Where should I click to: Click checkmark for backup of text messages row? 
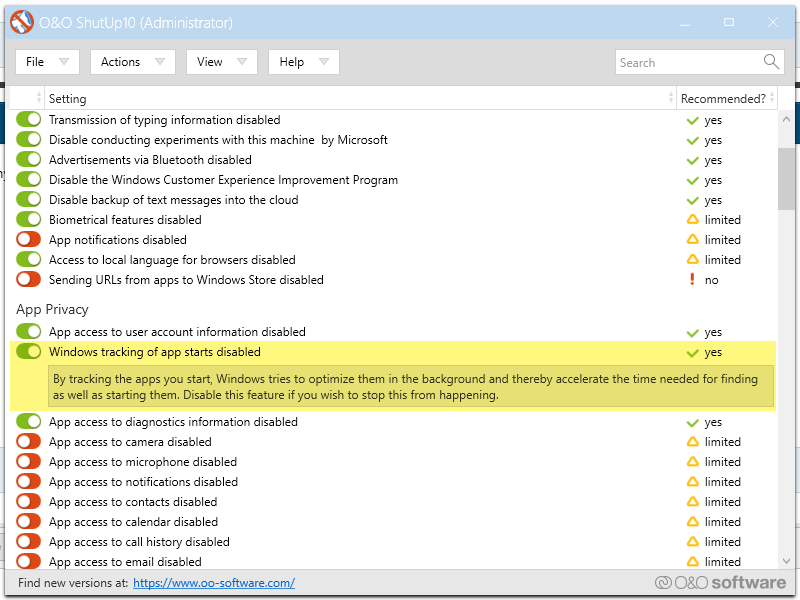(x=692, y=200)
